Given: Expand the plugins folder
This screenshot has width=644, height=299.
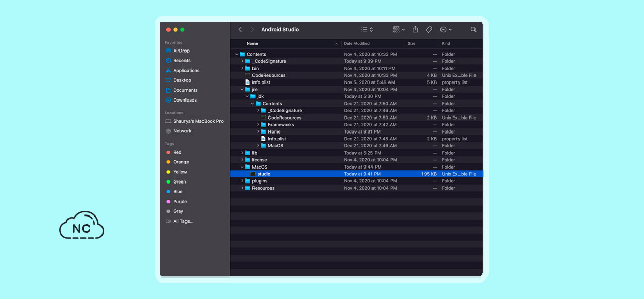Looking at the screenshot, I should click(242, 181).
